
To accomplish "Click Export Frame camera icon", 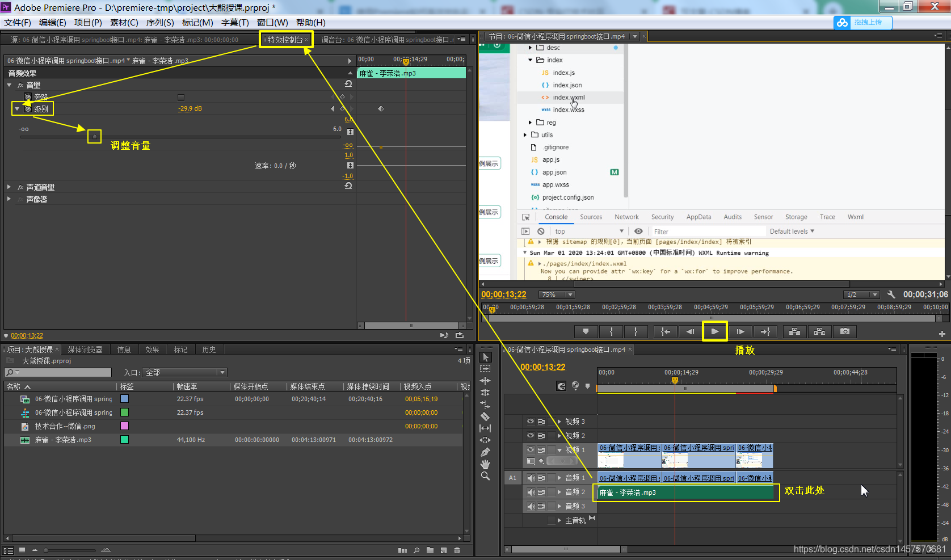I will click(x=844, y=331).
